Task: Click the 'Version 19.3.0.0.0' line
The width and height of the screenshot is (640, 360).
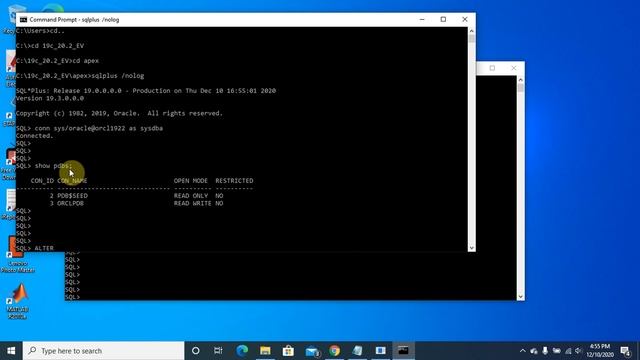Action: point(50,98)
